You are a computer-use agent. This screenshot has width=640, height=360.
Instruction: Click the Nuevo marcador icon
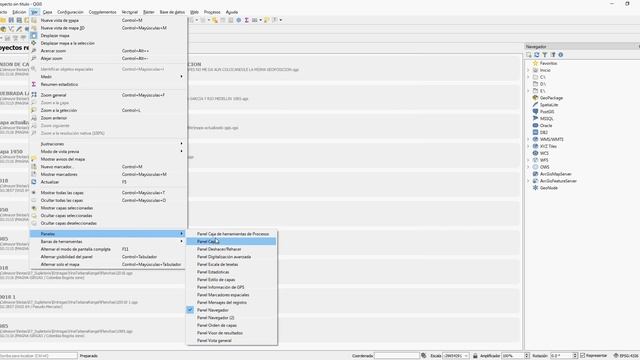pyautogui.click(x=34, y=167)
